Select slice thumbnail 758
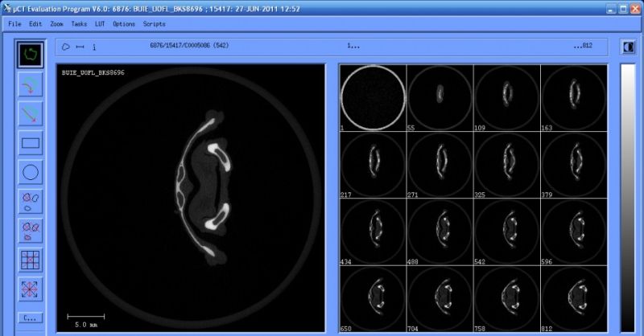Screen dimensions: 644x336 coord(507,299)
